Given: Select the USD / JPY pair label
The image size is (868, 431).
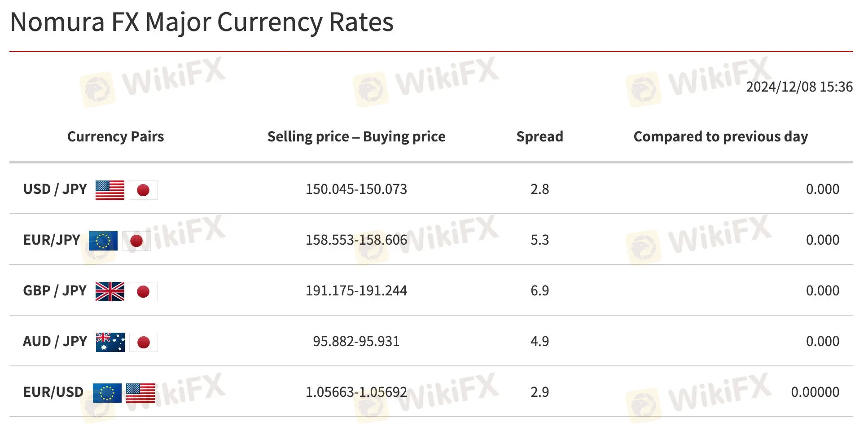Looking at the screenshot, I should tap(55, 189).
